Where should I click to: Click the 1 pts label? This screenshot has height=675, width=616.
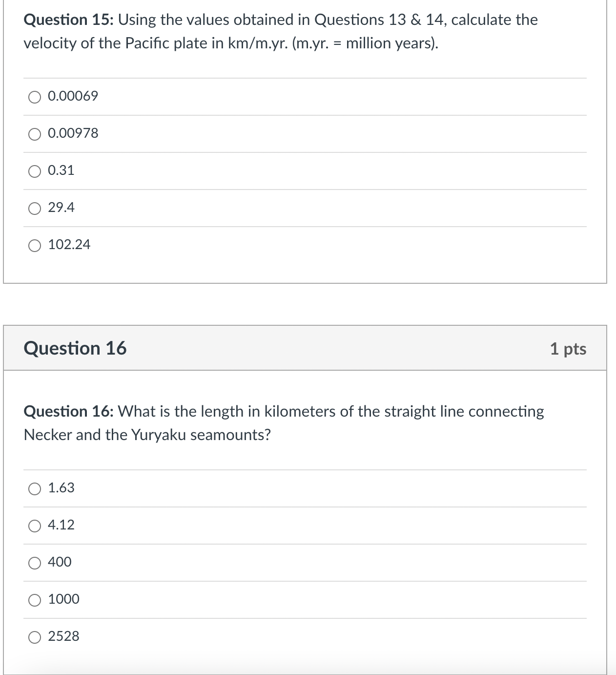[x=569, y=349]
